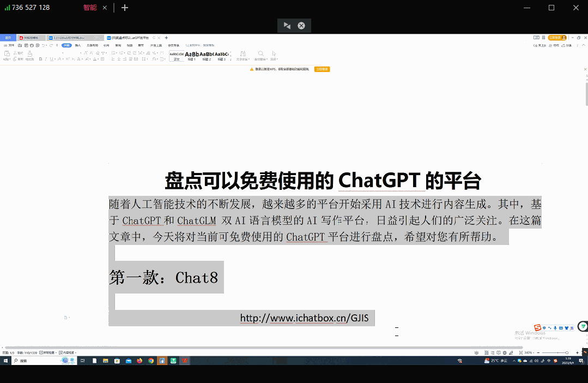Collapse the ribbon with the chevron
Image resolution: width=588 pixels, height=383 pixels.
tap(584, 45)
